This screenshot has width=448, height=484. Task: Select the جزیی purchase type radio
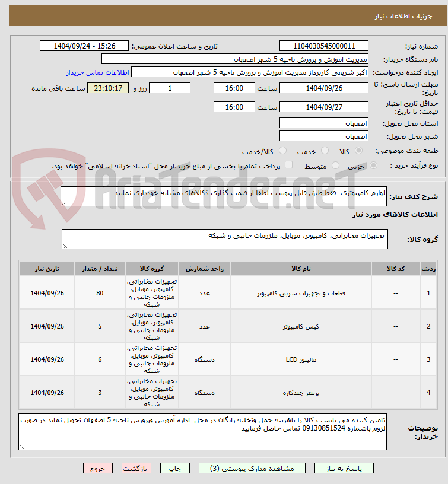pyautogui.click(x=373, y=165)
